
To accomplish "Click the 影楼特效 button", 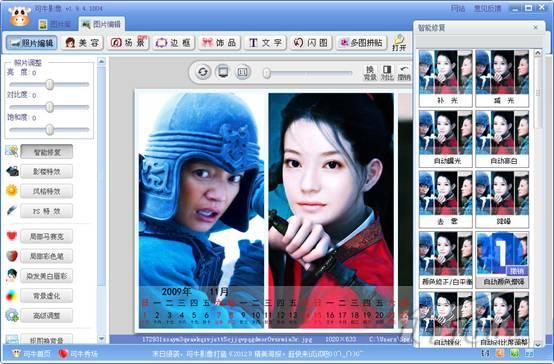I will coord(47,171).
